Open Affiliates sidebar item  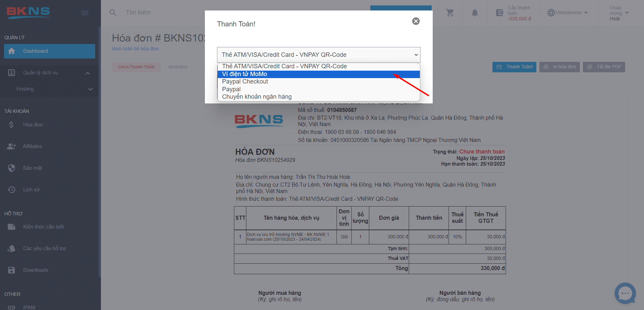point(32,146)
